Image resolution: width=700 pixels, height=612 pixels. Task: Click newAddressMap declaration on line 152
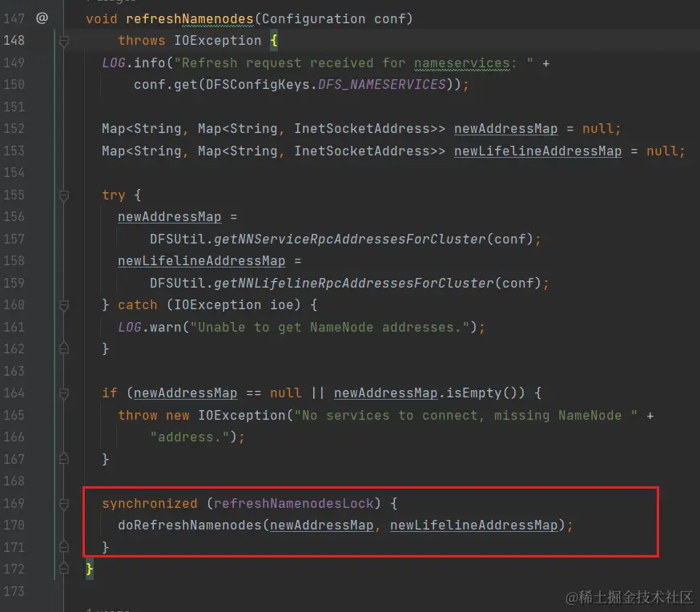506,129
